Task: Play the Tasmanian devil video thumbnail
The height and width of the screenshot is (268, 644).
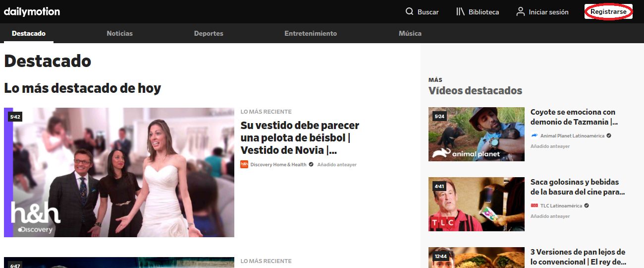Action: point(476,134)
